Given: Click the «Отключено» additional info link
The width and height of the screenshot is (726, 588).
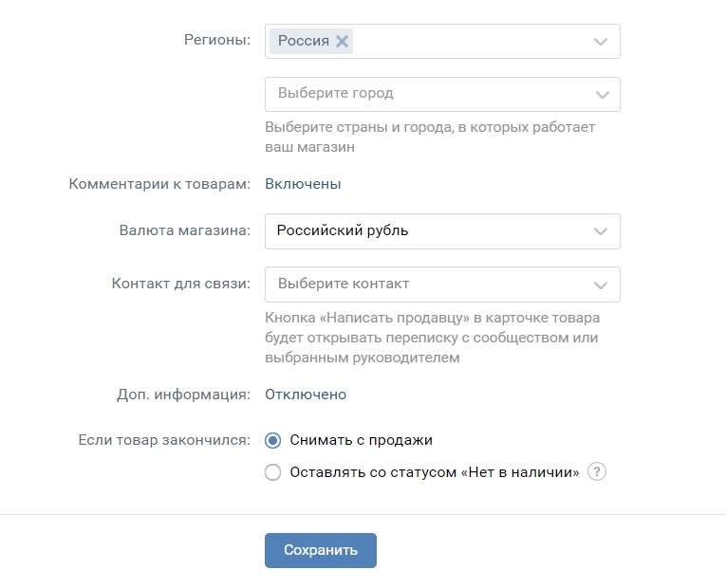Looking at the screenshot, I should click(x=306, y=395).
